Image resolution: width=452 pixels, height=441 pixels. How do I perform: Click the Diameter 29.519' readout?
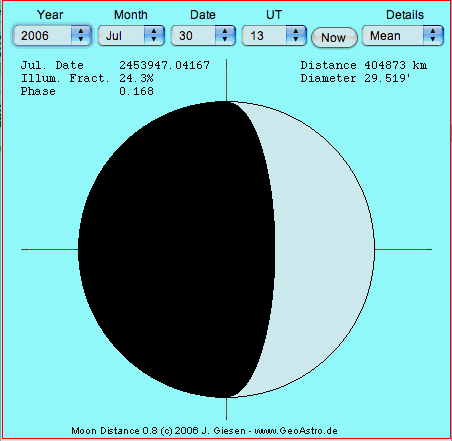pyautogui.click(x=355, y=78)
